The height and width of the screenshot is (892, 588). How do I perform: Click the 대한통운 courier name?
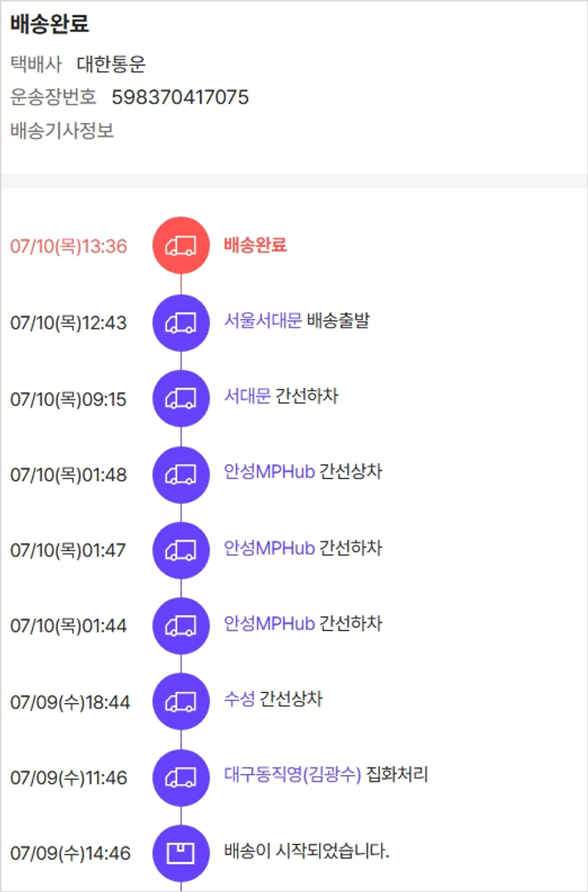(x=111, y=64)
